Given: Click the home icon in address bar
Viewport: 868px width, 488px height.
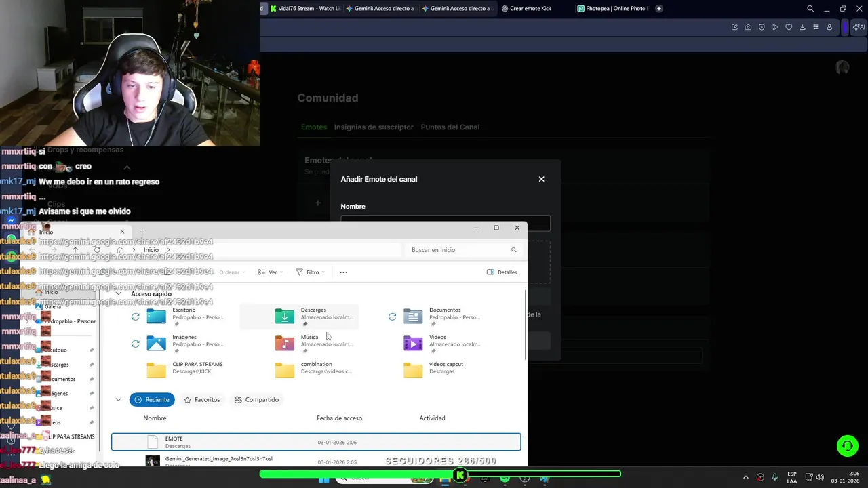Looking at the screenshot, I should point(120,250).
